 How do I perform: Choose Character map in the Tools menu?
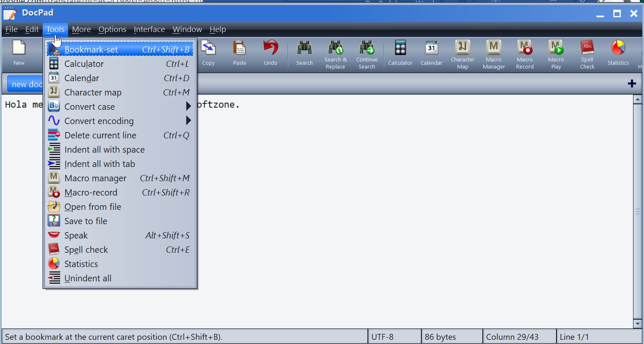tap(120, 93)
